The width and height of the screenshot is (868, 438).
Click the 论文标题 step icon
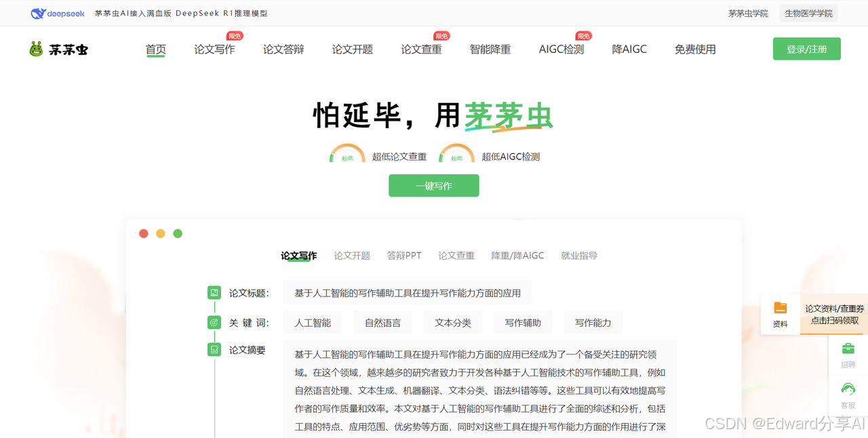(x=214, y=293)
